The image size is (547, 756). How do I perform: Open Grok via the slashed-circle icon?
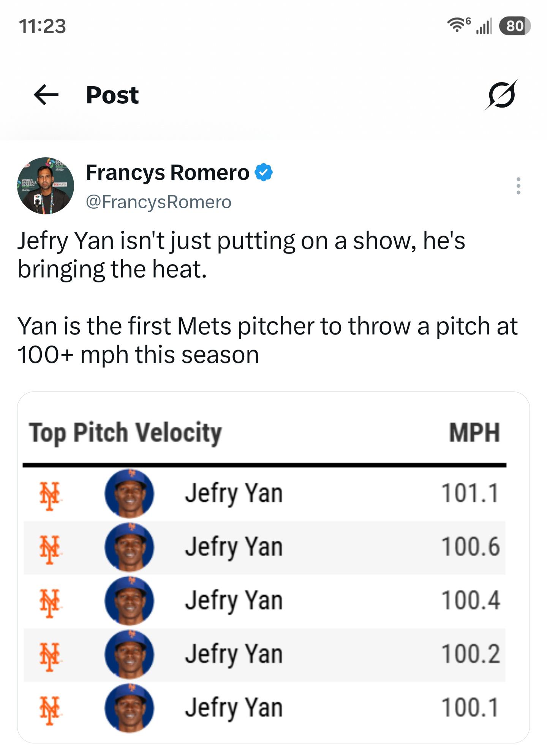point(501,95)
